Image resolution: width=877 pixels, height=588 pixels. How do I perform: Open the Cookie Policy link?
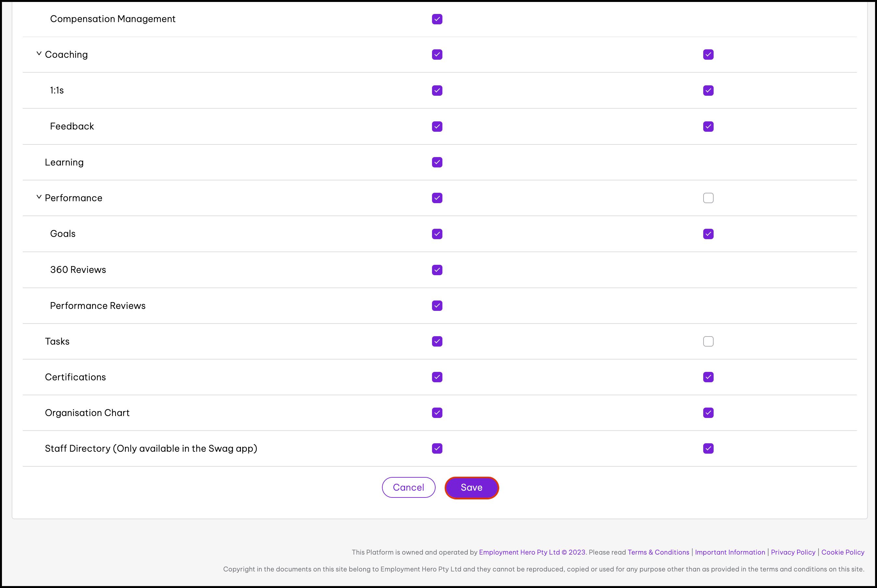pyautogui.click(x=843, y=552)
